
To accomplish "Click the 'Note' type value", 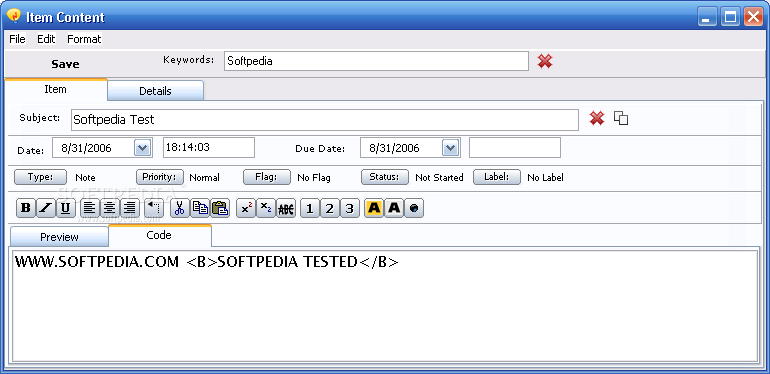I will click(85, 178).
